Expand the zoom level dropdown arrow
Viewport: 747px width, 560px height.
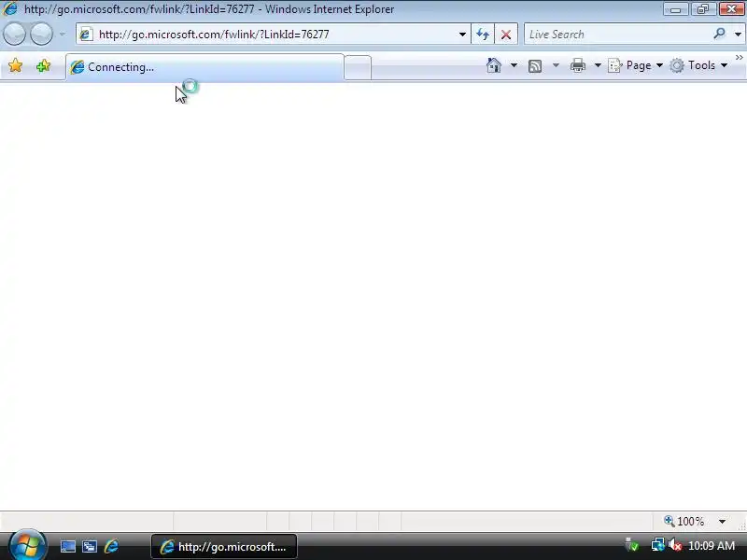pyautogui.click(x=722, y=522)
